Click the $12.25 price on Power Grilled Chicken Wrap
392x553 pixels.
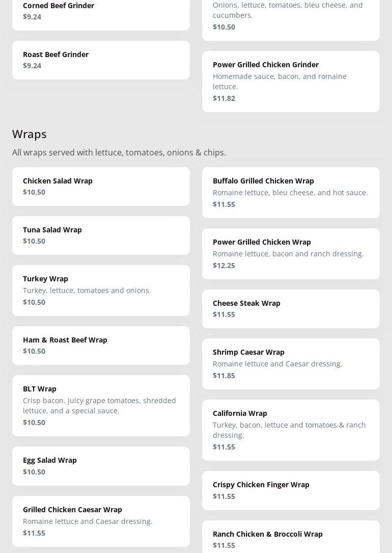pyautogui.click(x=224, y=266)
